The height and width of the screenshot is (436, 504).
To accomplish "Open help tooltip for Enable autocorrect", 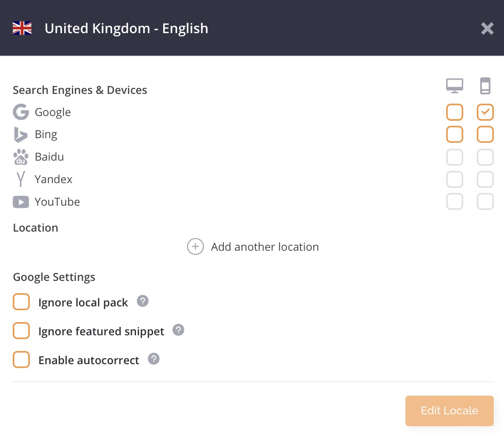I will point(154,359).
